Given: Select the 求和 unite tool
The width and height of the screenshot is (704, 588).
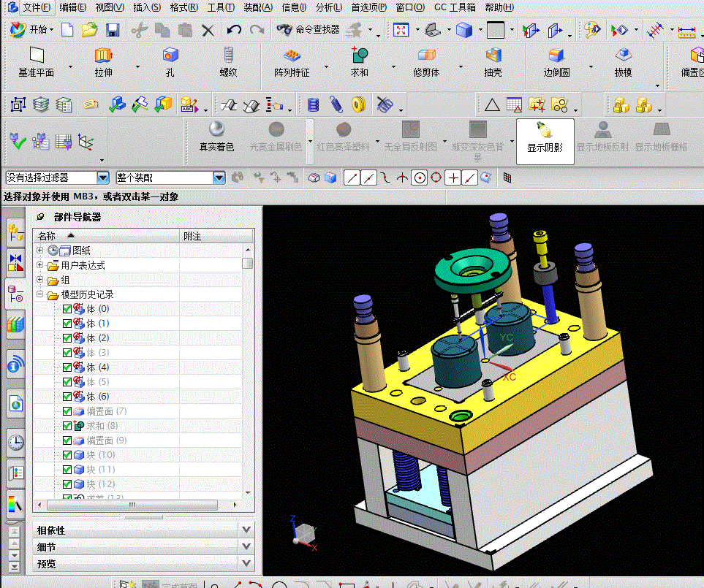Looking at the screenshot, I should click(359, 62).
